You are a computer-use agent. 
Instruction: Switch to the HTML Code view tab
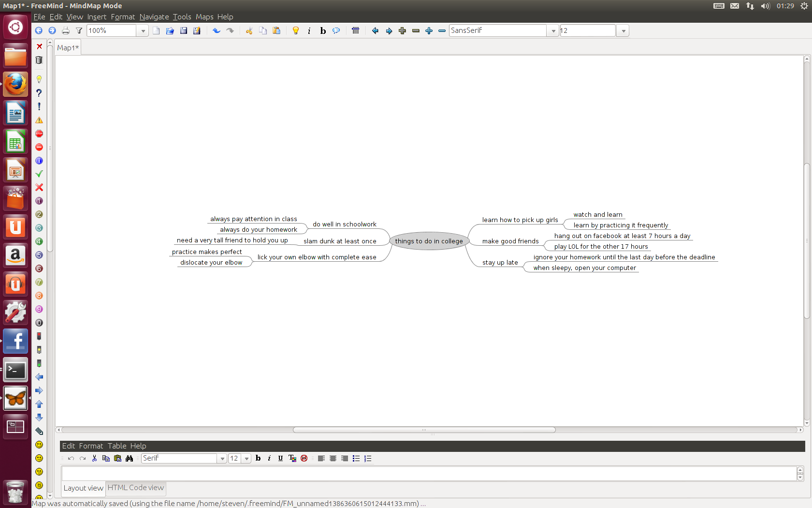(x=136, y=488)
